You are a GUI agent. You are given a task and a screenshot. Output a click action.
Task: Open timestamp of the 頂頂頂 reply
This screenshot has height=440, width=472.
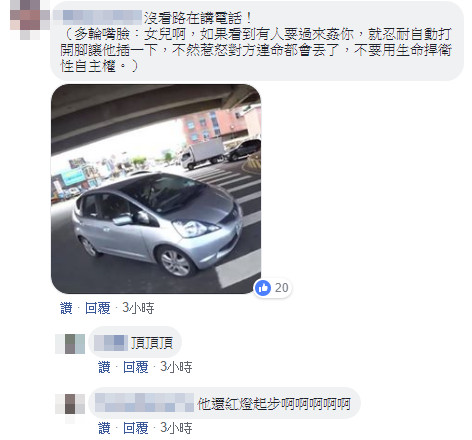click(x=176, y=367)
